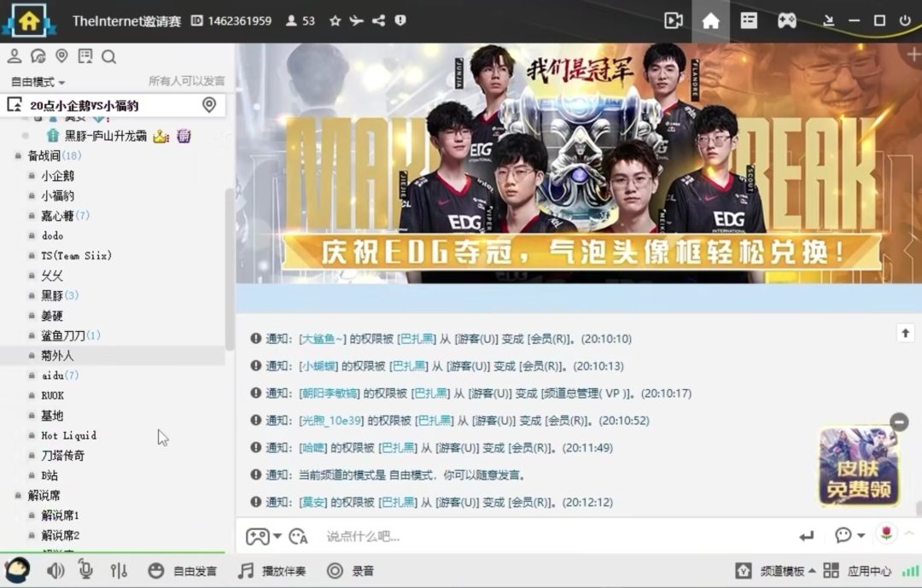Favorite the channel with star icon

click(x=336, y=21)
